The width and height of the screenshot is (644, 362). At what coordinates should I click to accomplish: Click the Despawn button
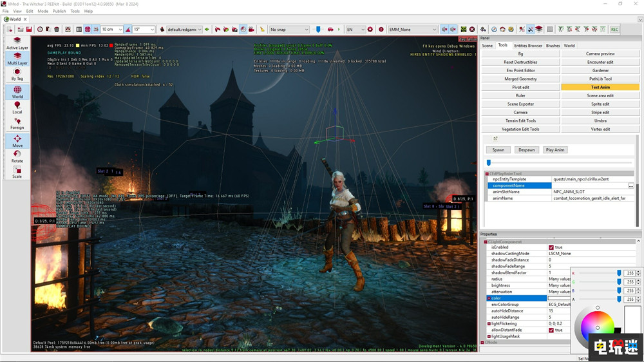[526, 150]
